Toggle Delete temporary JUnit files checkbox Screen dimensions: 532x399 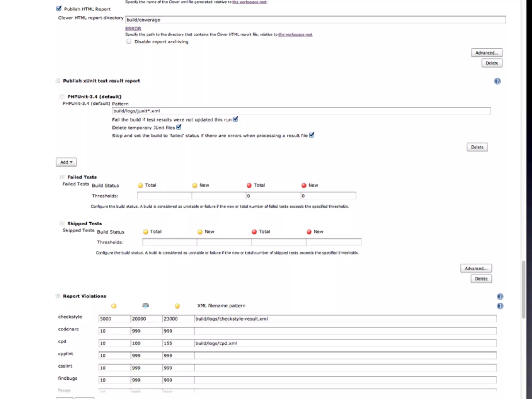tap(179, 127)
